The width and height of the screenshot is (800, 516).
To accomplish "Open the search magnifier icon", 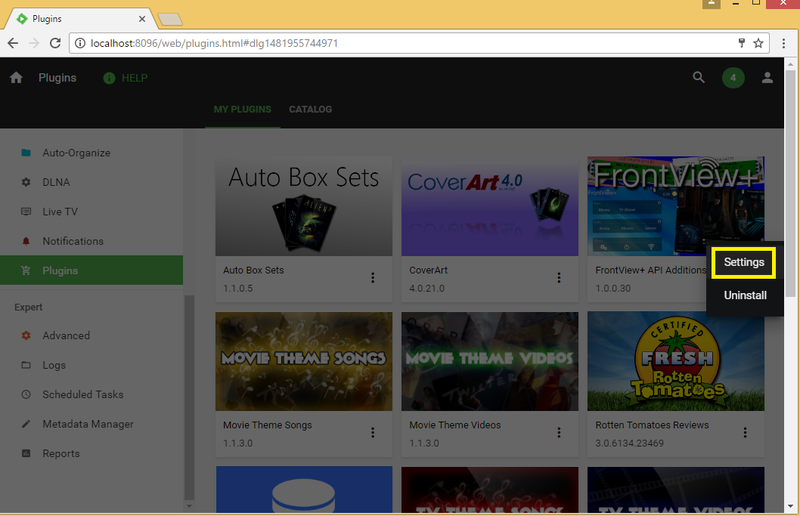I will point(698,78).
